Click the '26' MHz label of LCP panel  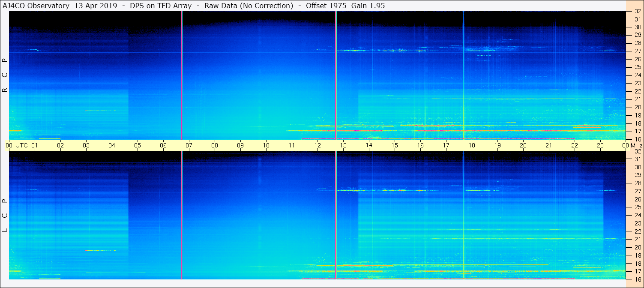(637, 199)
